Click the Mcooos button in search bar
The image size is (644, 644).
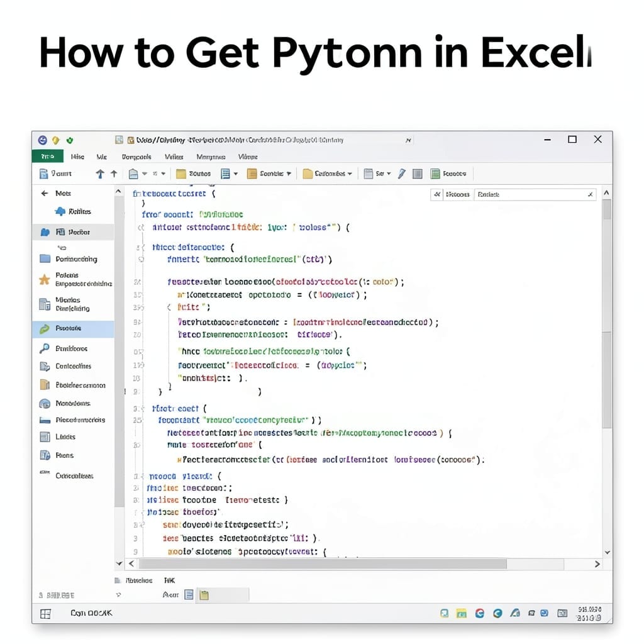pyautogui.click(x=458, y=194)
